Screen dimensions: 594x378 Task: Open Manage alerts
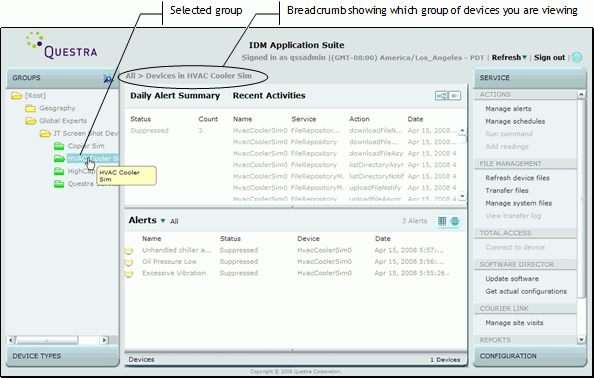(x=508, y=109)
